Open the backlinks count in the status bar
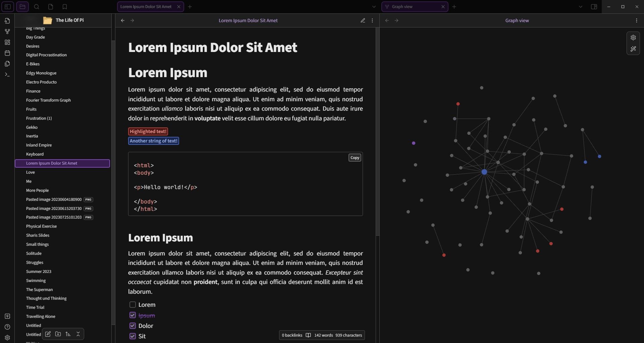 pos(291,335)
